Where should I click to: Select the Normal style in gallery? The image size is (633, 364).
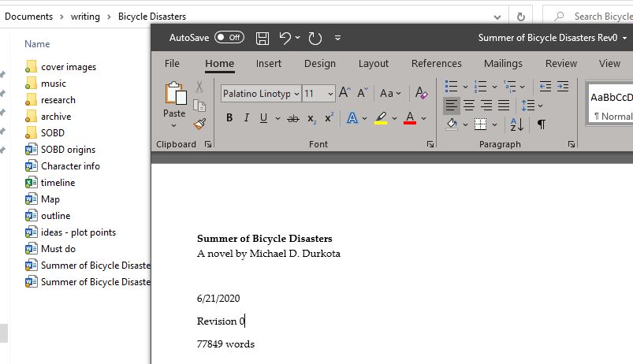coord(612,105)
